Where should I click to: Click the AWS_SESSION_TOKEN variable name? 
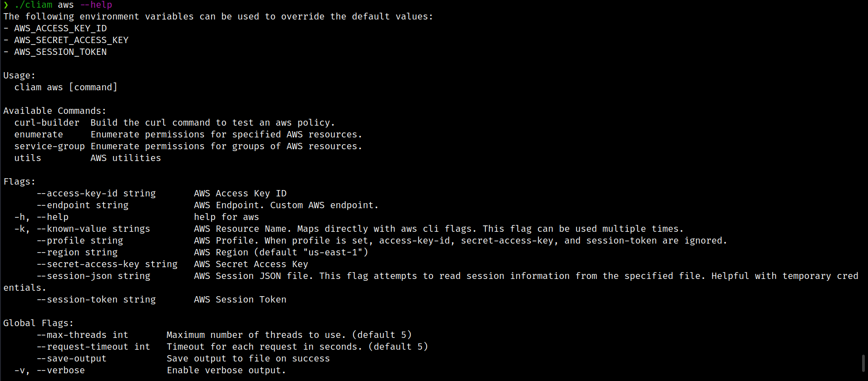[60, 52]
